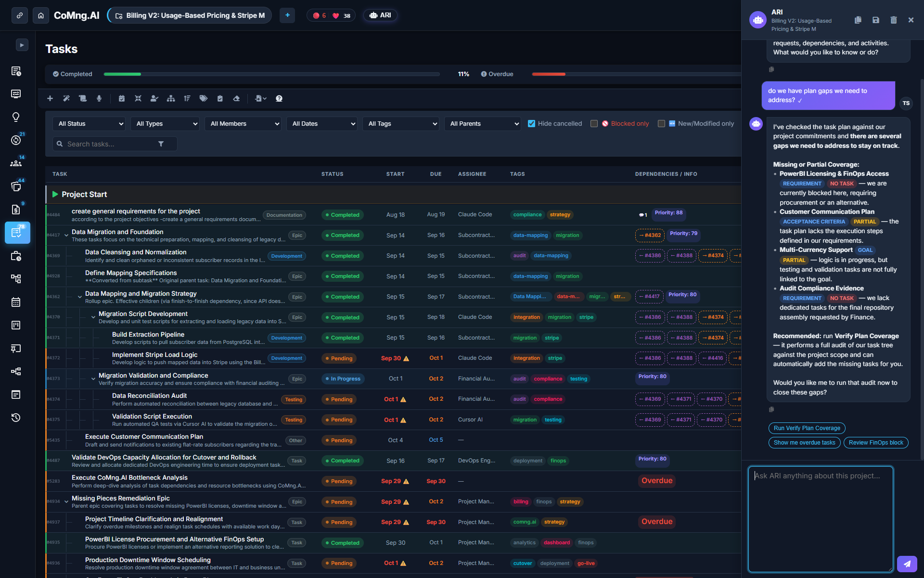The image size is (924, 578).
Task: Click the home icon in top bar
Action: (x=41, y=15)
